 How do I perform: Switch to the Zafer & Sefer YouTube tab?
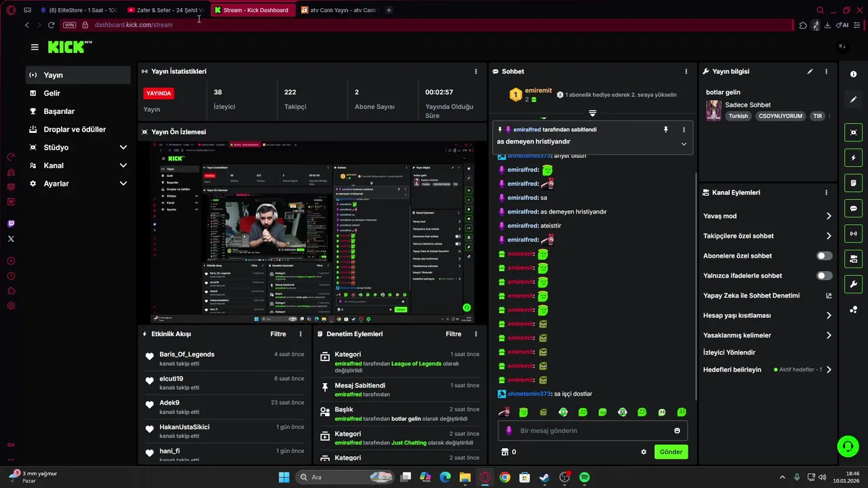click(x=167, y=10)
